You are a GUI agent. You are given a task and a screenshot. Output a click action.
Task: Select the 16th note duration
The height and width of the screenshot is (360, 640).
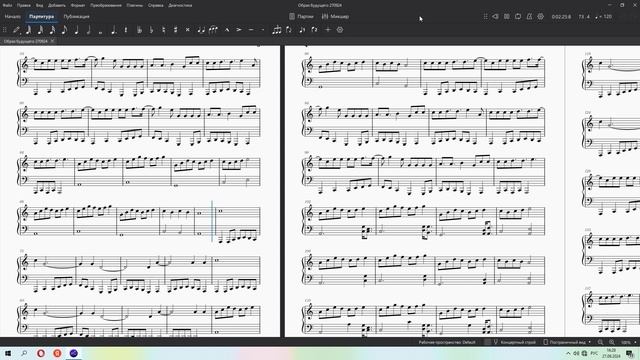click(52, 29)
